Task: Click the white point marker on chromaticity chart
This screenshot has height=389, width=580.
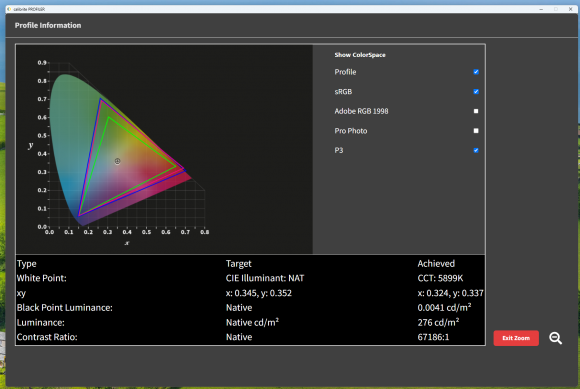Action: [x=117, y=161]
